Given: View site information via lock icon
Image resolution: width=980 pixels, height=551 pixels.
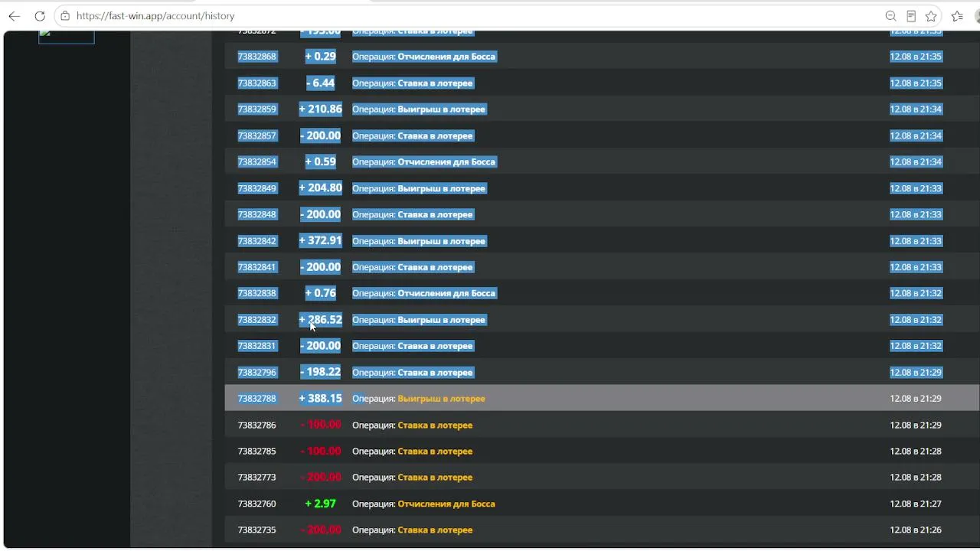Looking at the screenshot, I should (65, 16).
